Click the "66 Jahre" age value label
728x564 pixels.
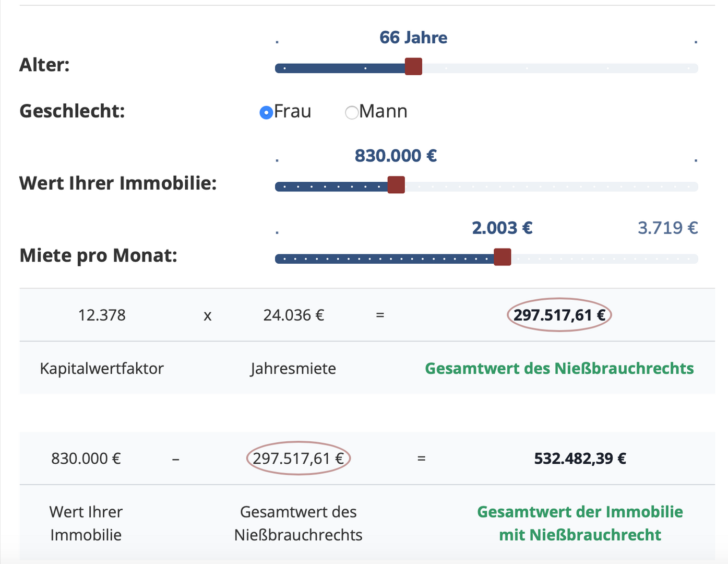[x=413, y=38]
